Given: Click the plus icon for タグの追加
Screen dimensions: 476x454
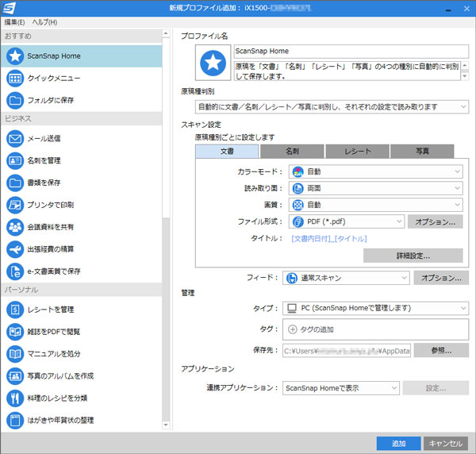Looking at the screenshot, I should coord(292,329).
